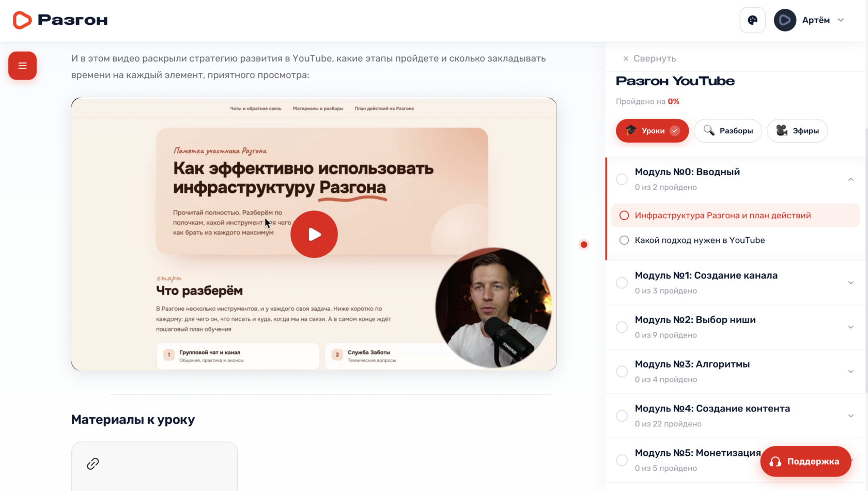
Task: Switch to the Эфиры tab
Action: pos(797,131)
